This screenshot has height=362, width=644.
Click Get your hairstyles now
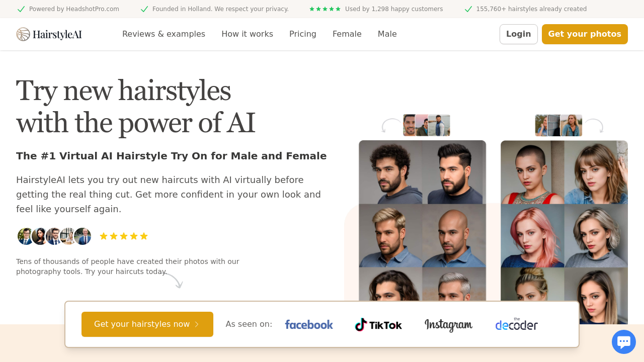click(147, 324)
